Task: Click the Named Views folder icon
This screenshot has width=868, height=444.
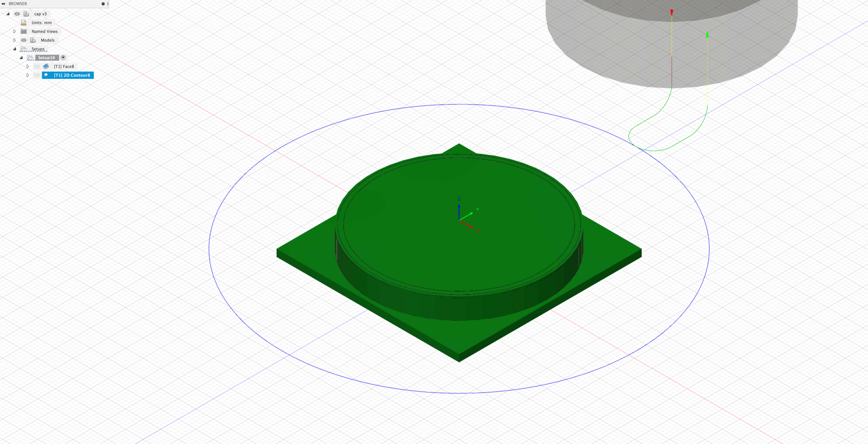Action: (x=24, y=31)
